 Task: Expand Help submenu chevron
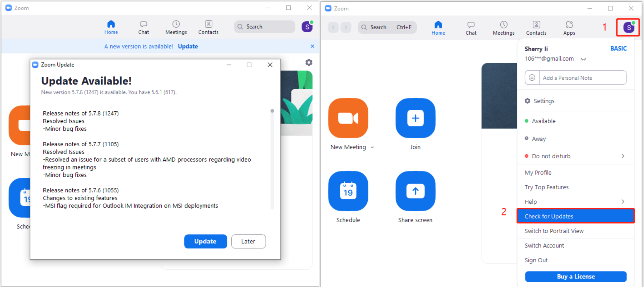[x=623, y=202]
